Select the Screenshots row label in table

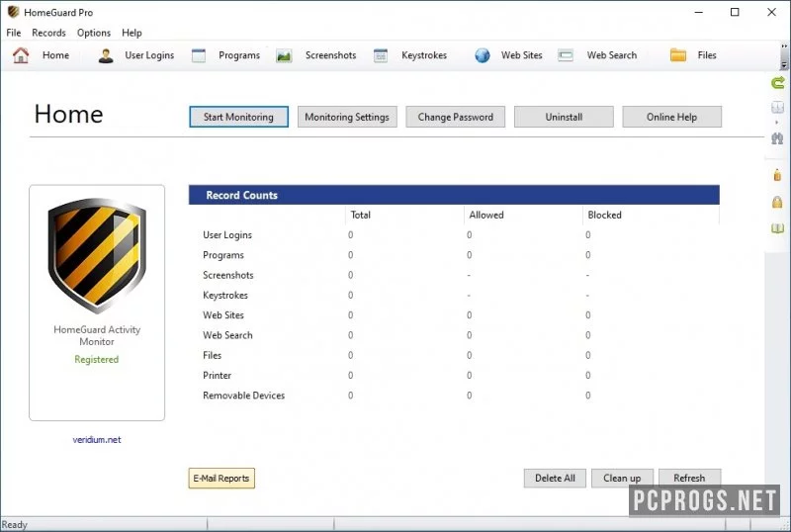228,275
